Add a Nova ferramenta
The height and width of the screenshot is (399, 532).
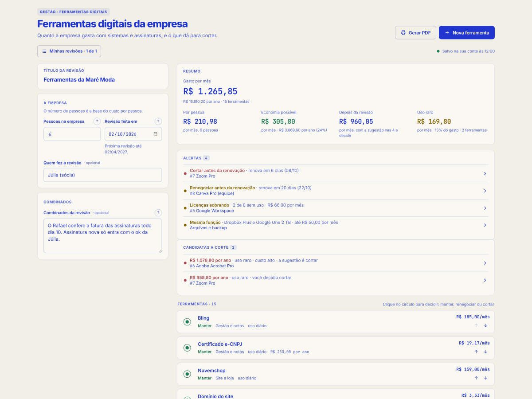467,33
